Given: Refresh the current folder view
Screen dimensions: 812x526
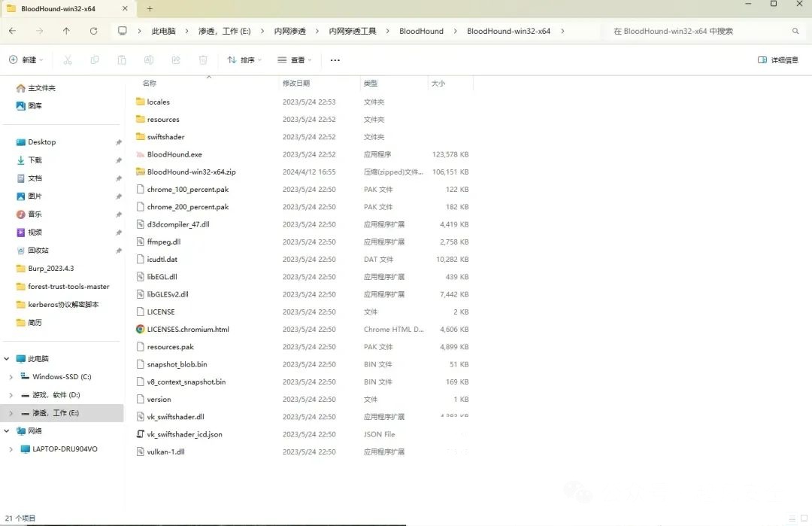Looking at the screenshot, I should [x=93, y=31].
